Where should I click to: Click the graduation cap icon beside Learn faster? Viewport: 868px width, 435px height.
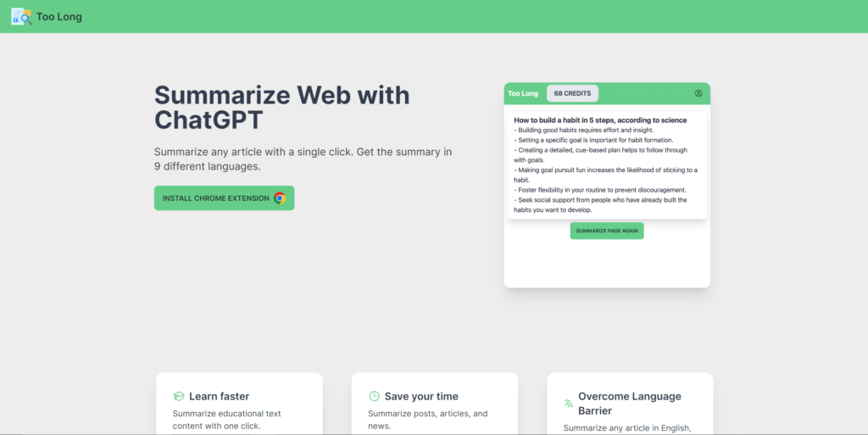click(x=179, y=396)
